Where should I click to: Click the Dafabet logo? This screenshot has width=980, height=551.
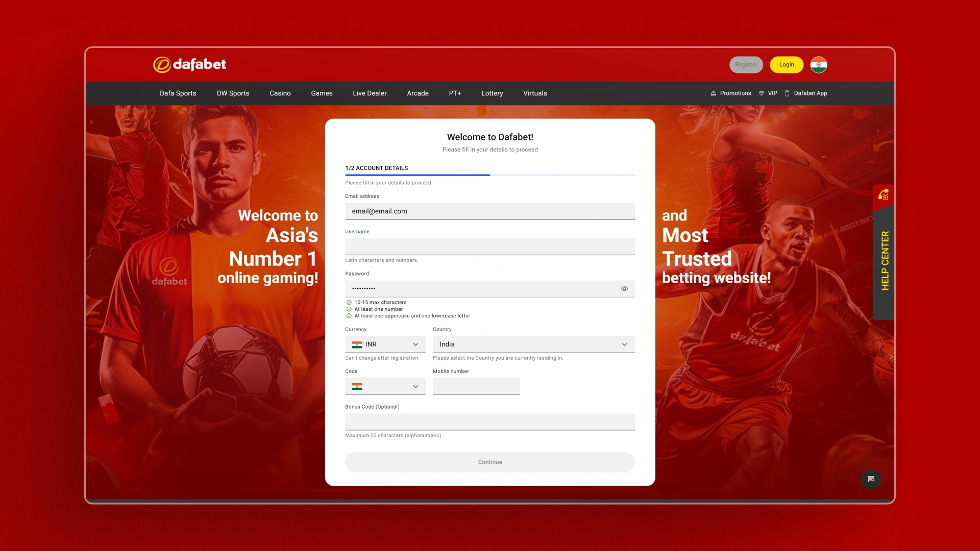pos(190,64)
